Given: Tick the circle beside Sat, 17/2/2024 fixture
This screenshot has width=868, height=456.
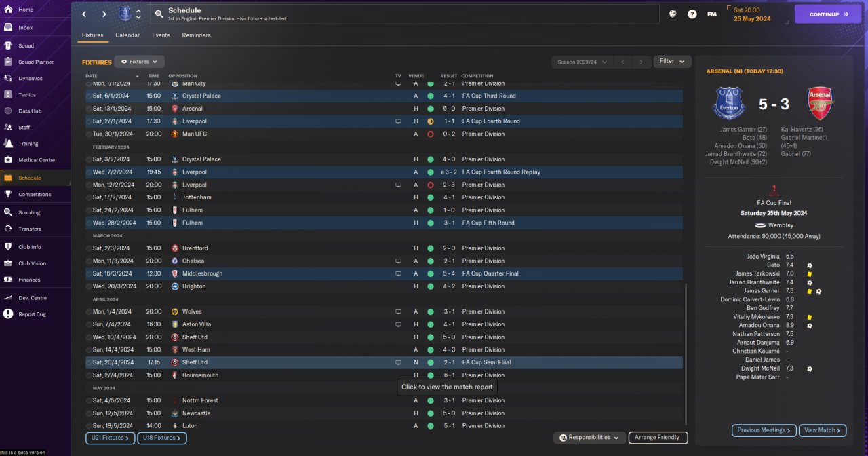Looking at the screenshot, I should click(89, 197).
